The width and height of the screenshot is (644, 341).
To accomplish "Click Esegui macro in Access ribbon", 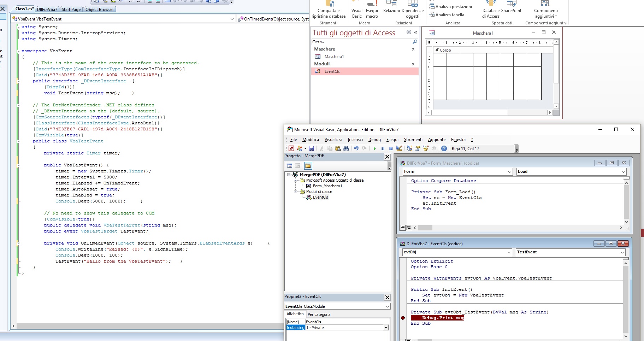I will pyautogui.click(x=372, y=10).
